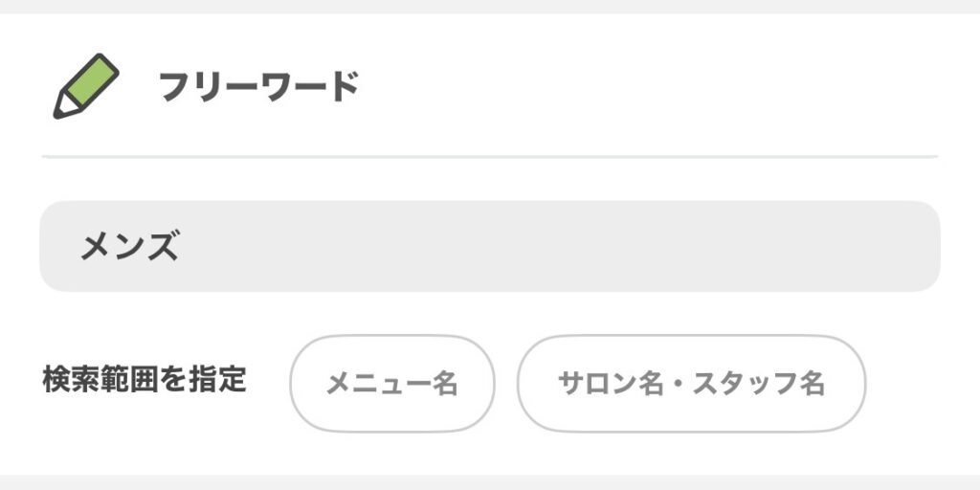
Task: Select the フリーワード section heading
Action: [257, 87]
